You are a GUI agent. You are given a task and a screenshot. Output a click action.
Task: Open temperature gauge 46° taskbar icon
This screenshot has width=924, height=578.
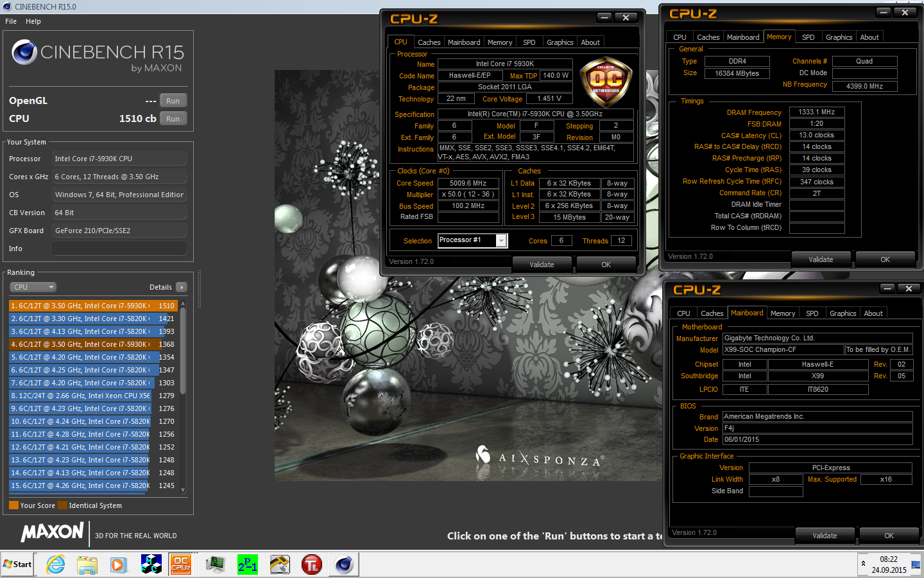[x=280, y=565]
